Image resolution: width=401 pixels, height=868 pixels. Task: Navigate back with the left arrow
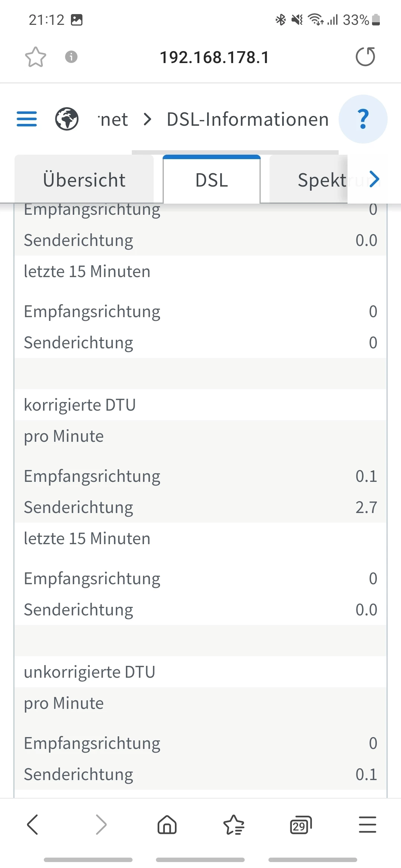(x=33, y=825)
